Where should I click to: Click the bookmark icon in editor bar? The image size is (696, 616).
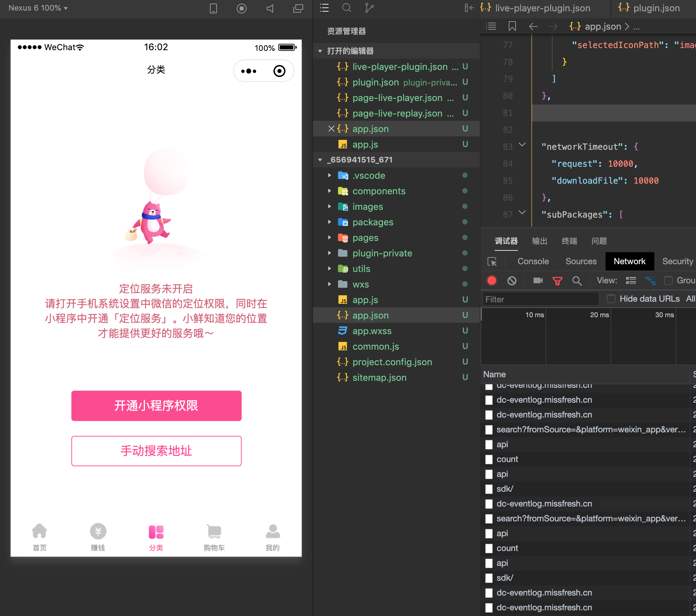coord(512,26)
